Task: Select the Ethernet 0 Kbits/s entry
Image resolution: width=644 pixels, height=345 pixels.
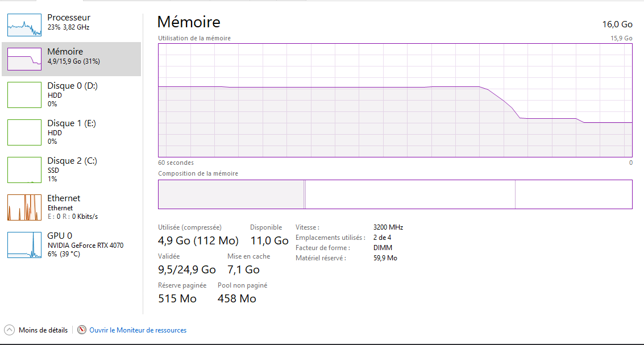Action: tap(72, 207)
